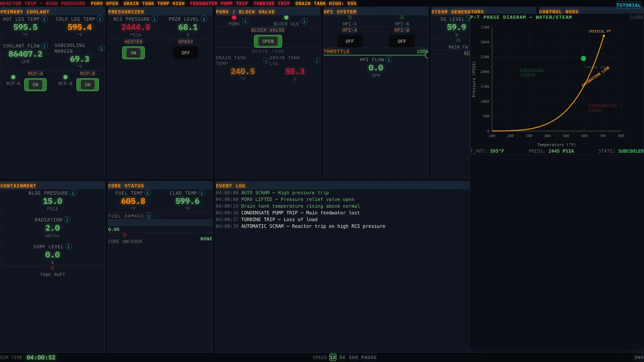Click the Fuel Damage progress bar
This screenshot has height=362, width=644.
(160, 223)
